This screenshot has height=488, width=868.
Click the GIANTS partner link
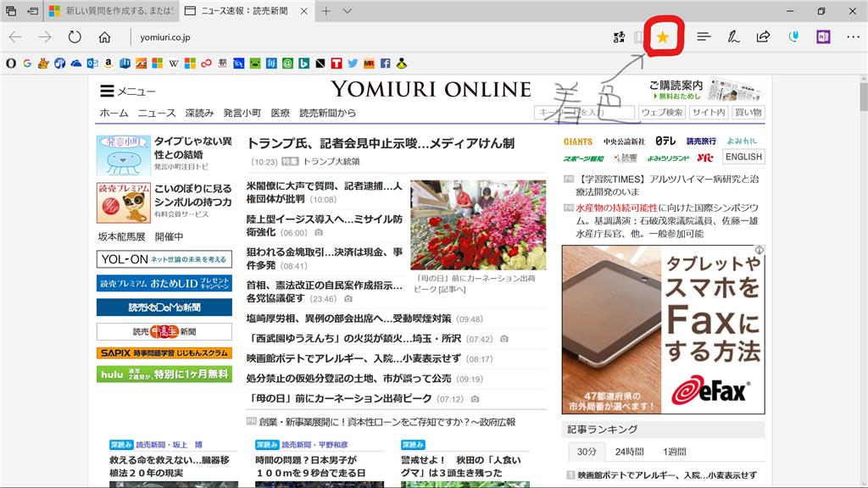(x=578, y=141)
